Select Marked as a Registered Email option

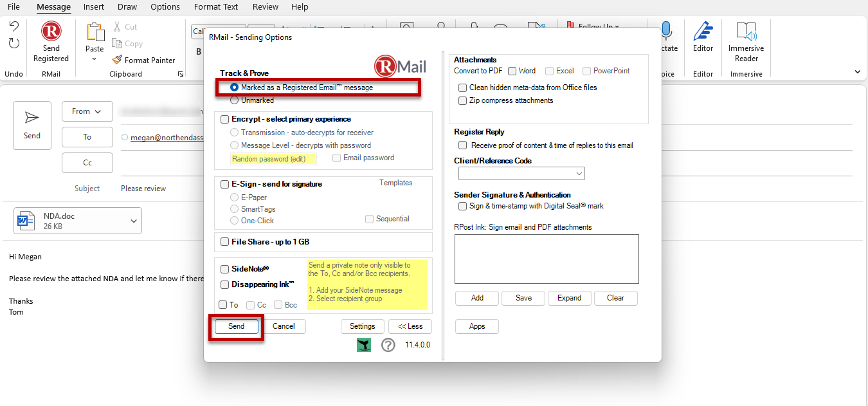coord(235,87)
